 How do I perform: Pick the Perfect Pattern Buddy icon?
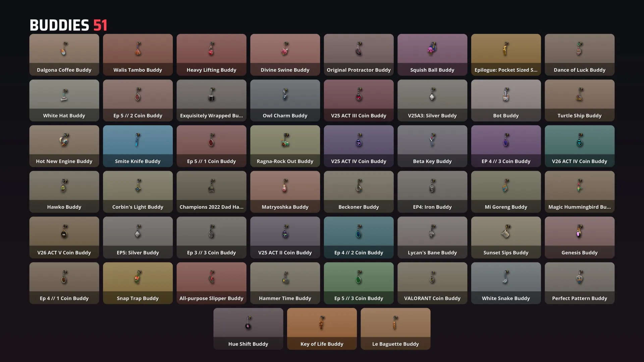pos(580,277)
